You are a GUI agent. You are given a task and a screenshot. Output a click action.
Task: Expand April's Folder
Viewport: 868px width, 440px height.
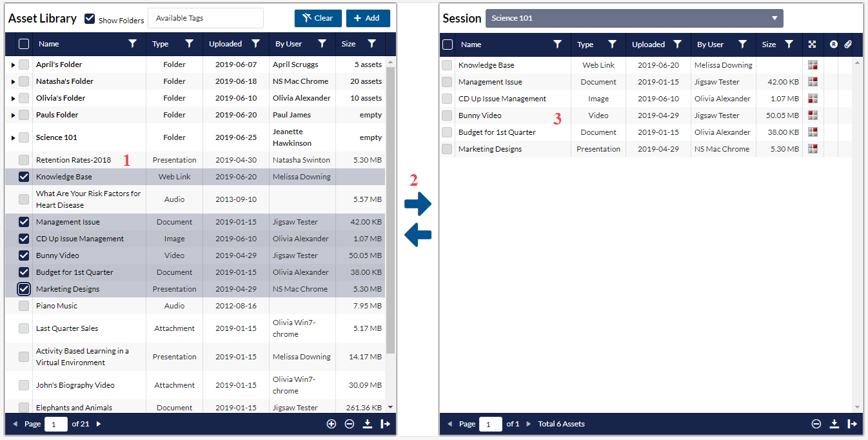pos(13,65)
